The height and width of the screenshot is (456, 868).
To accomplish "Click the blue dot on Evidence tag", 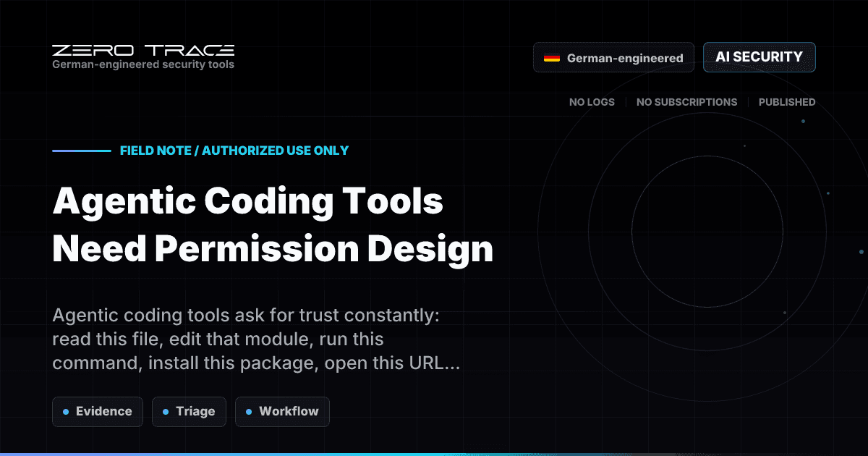I will [67, 411].
